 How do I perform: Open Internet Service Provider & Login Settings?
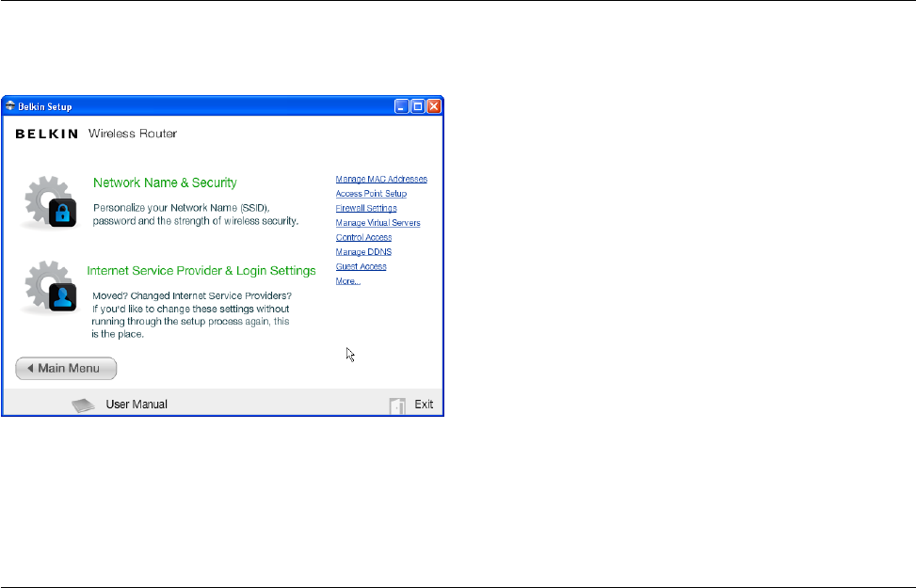[201, 271]
